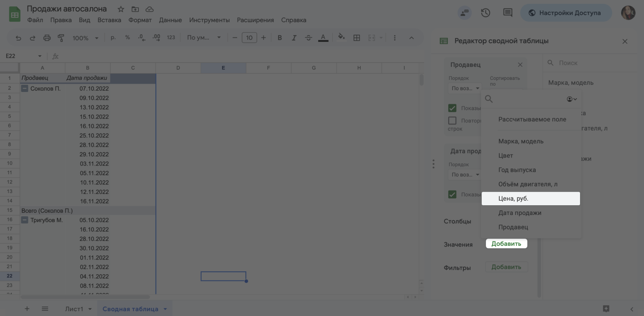Enable the Повторять checkbox for row labels
The image size is (644, 316).
452,121
